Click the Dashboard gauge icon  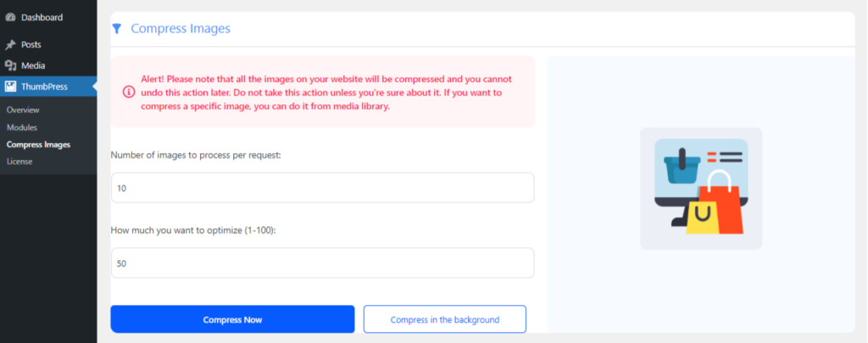click(10, 17)
